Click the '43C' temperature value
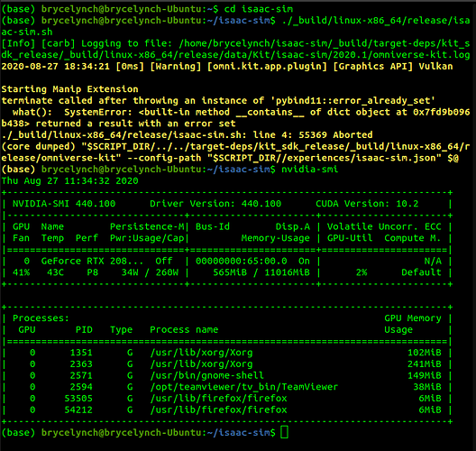476x451 pixels. (56, 272)
